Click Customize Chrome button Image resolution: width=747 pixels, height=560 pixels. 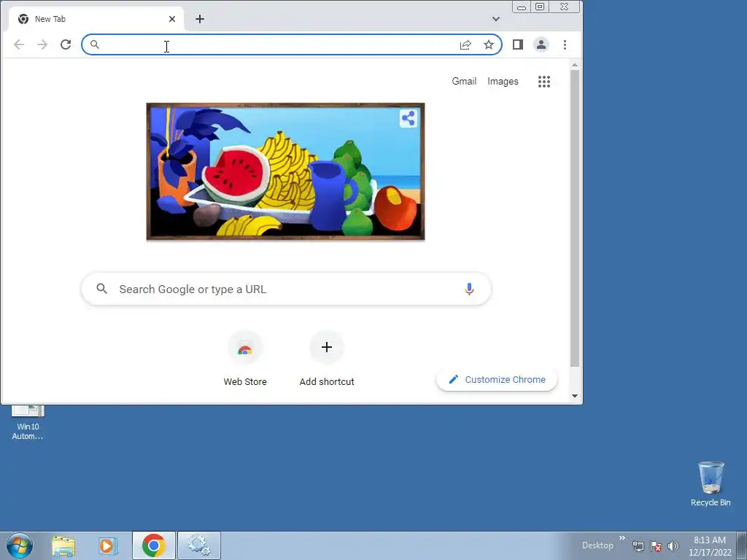tap(497, 379)
